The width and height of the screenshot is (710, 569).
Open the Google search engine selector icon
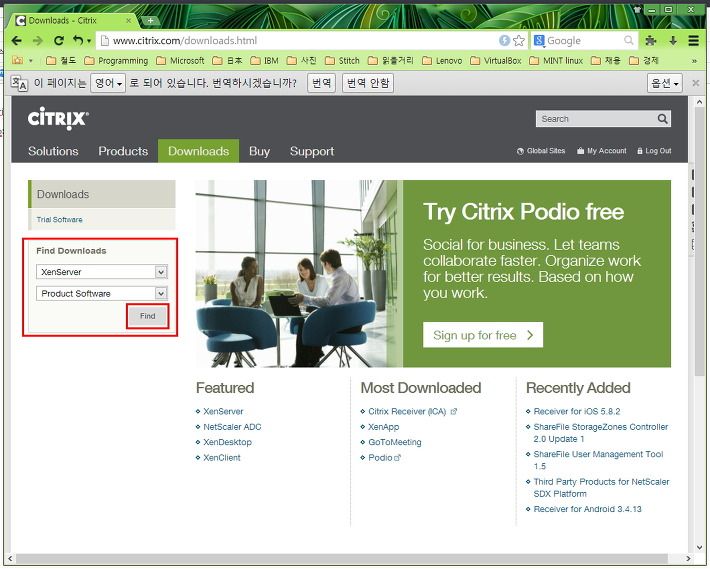pos(539,41)
